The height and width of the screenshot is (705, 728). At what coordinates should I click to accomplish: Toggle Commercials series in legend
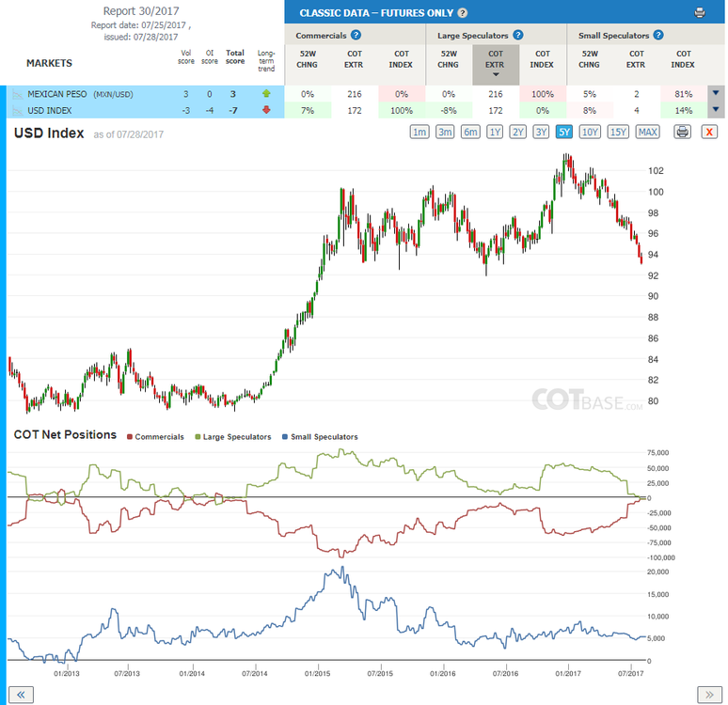pyautogui.click(x=155, y=437)
